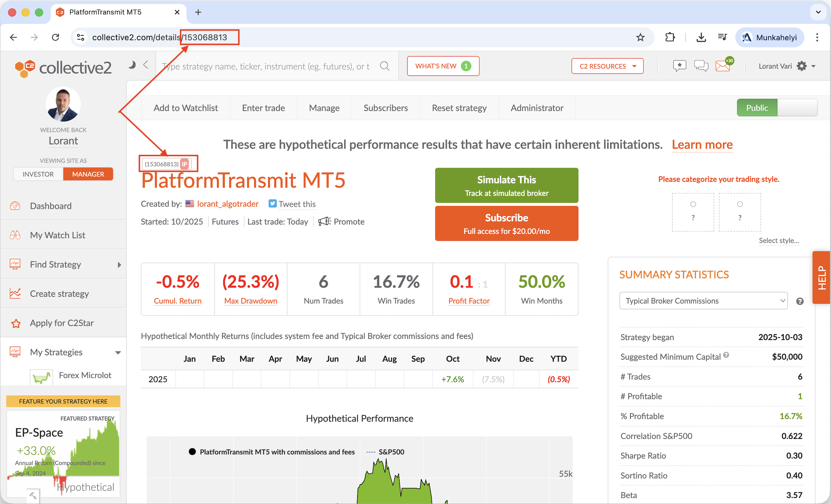Click the Simulate This button
This screenshot has height=504, width=831.
(506, 185)
